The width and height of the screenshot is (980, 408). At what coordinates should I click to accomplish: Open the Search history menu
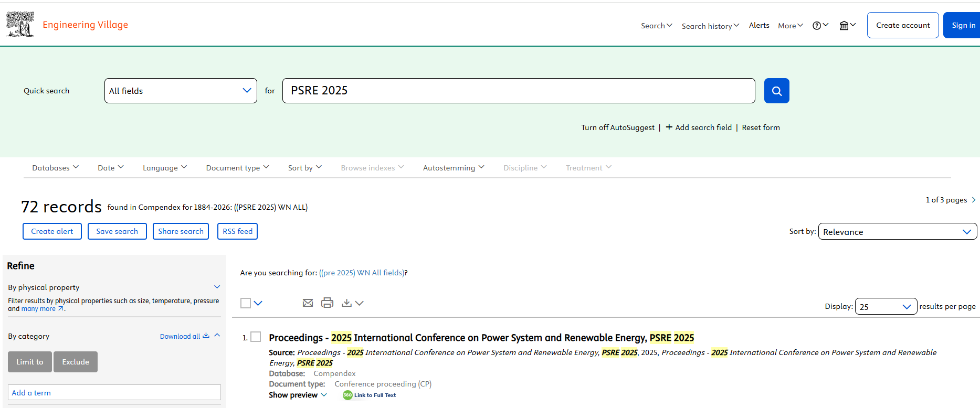point(710,26)
